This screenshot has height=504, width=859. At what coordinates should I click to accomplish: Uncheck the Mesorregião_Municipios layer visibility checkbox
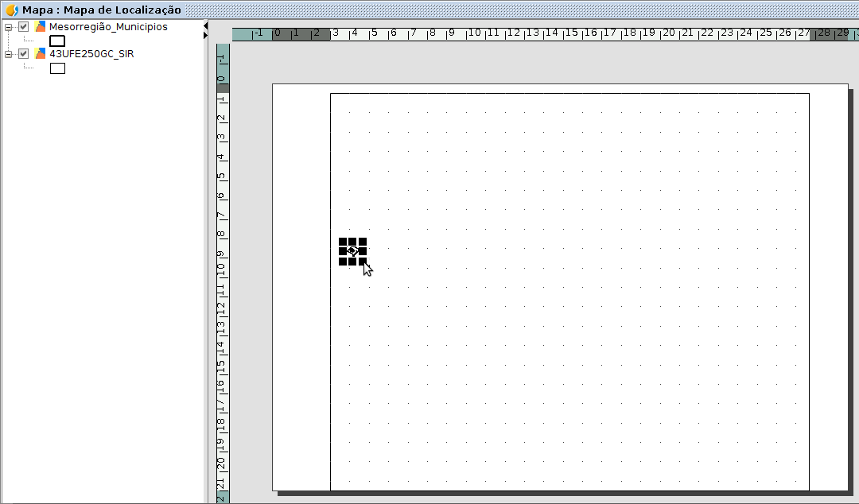24,27
